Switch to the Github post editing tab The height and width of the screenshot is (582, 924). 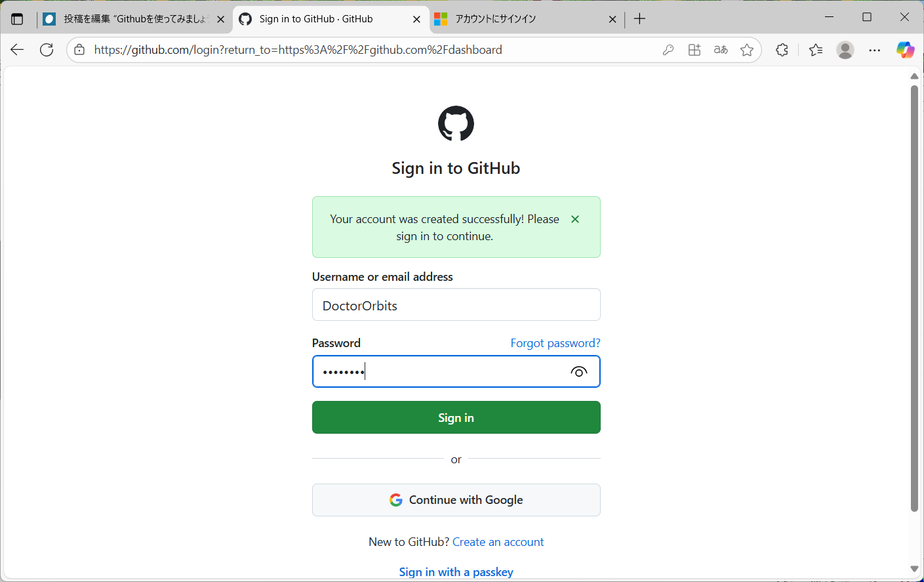pyautogui.click(x=134, y=19)
